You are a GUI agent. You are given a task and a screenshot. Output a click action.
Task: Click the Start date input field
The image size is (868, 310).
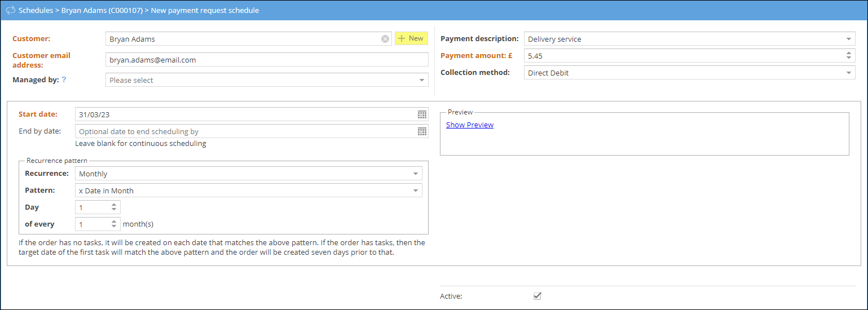click(245, 114)
